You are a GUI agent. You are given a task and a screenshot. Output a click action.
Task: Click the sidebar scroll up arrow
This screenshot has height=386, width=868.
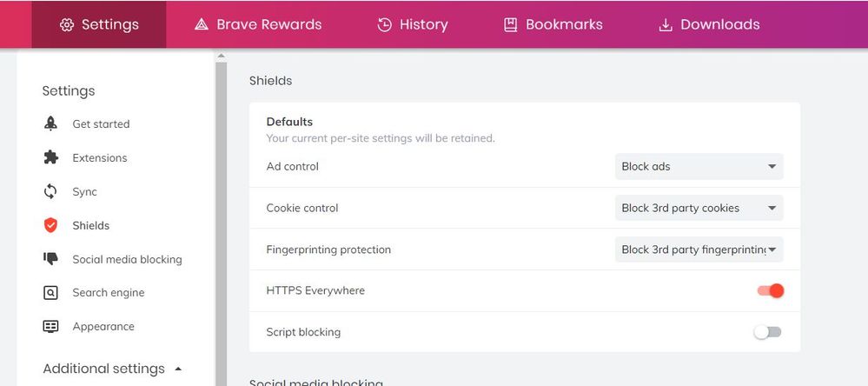click(x=221, y=57)
